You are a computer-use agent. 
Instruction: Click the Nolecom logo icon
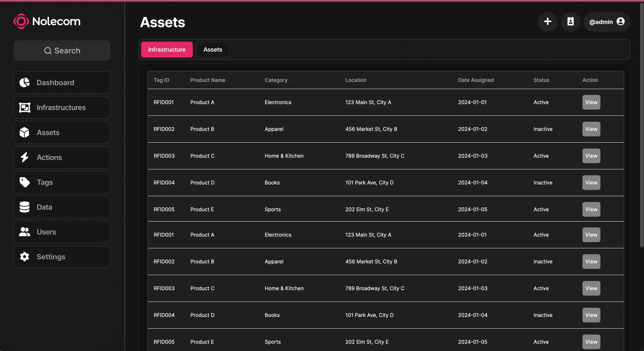pyautogui.click(x=21, y=21)
